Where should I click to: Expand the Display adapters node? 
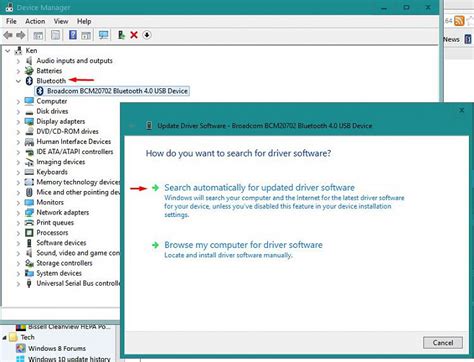click(18, 122)
